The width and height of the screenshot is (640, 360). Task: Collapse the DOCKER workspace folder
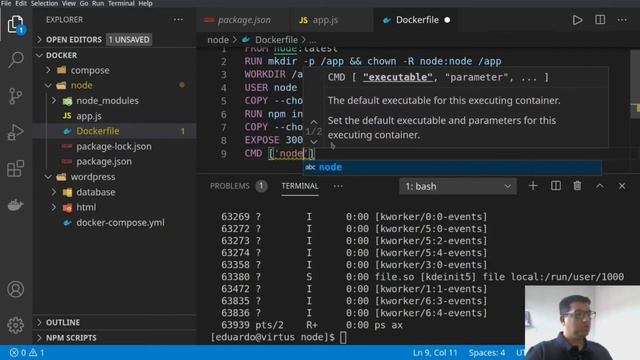click(x=39, y=55)
